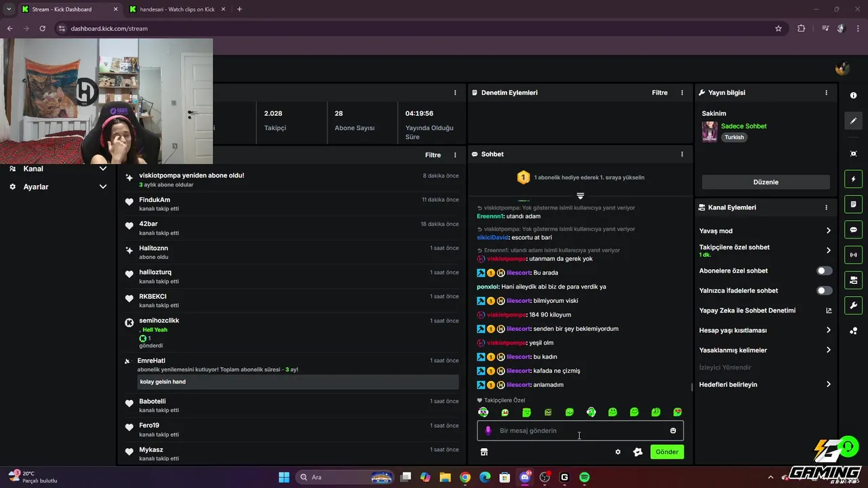Open the user profile avatar
This screenshot has height=488, width=868.
tap(842, 68)
